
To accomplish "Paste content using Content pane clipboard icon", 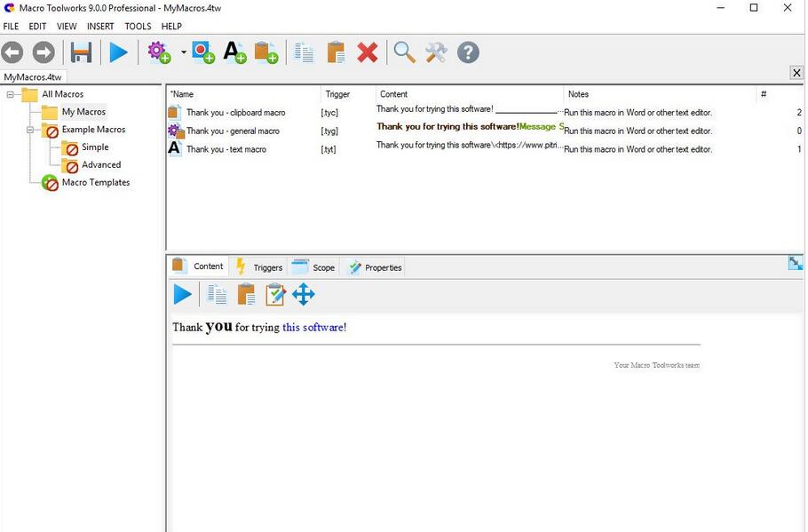I will 246,294.
